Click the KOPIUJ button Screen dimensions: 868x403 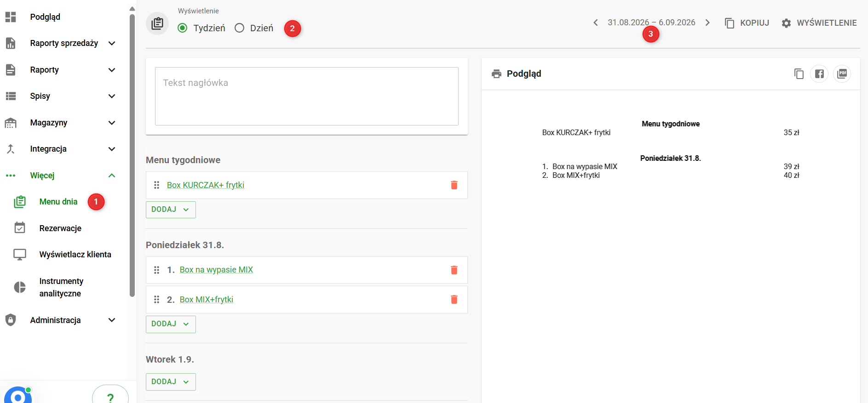pos(747,23)
